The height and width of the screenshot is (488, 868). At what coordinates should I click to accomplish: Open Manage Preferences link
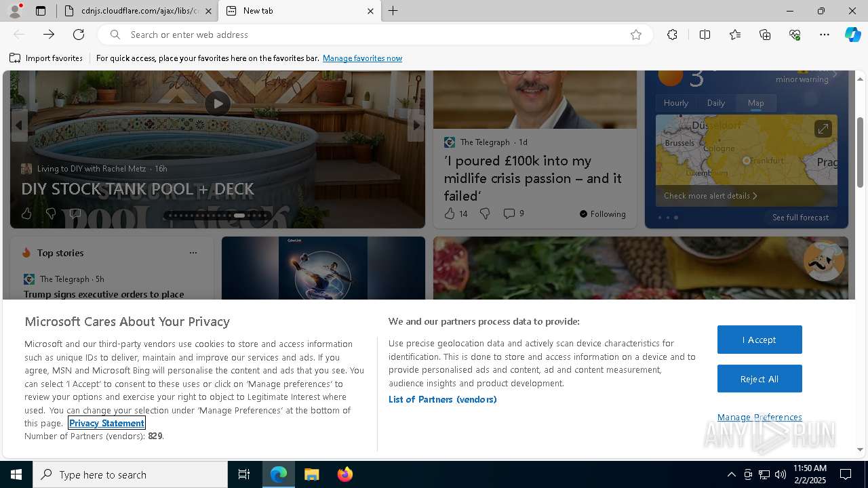coord(759,417)
